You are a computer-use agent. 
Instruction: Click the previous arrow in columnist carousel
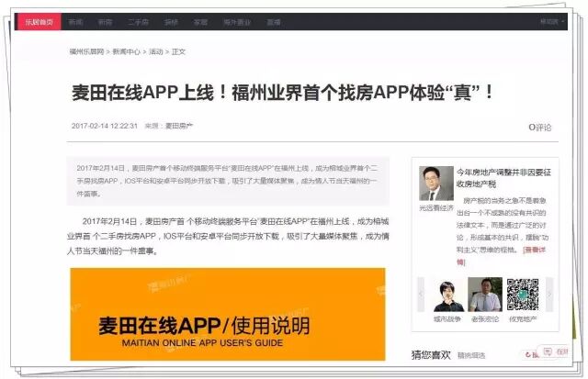(x=422, y=295)
